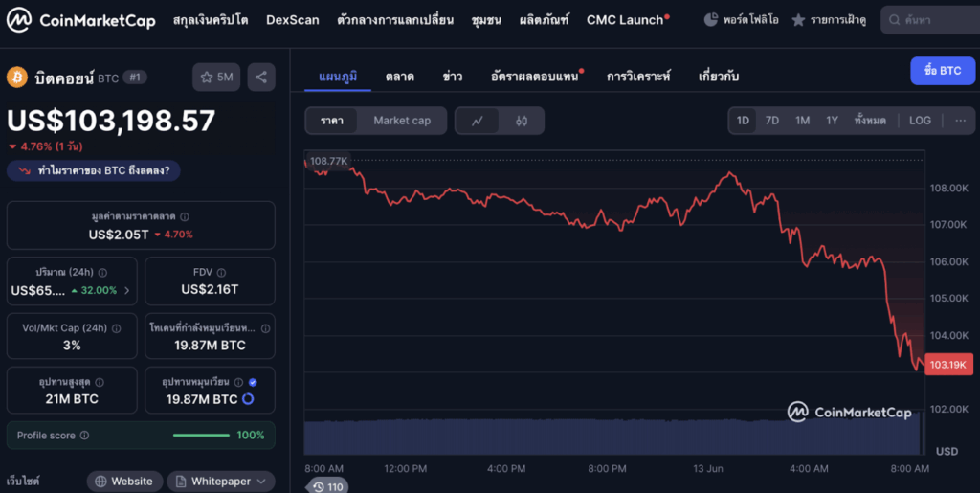Screen dimensions: 980x493
Task: Open the Bitcoin Website link
Action: pyautogui.click(x=122, y=482)
